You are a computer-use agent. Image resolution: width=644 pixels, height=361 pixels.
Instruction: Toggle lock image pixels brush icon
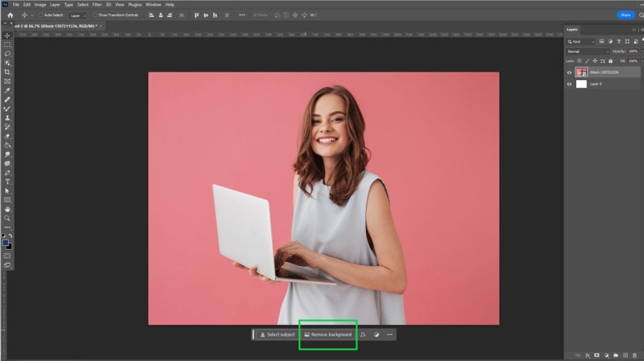pos(587,61)
